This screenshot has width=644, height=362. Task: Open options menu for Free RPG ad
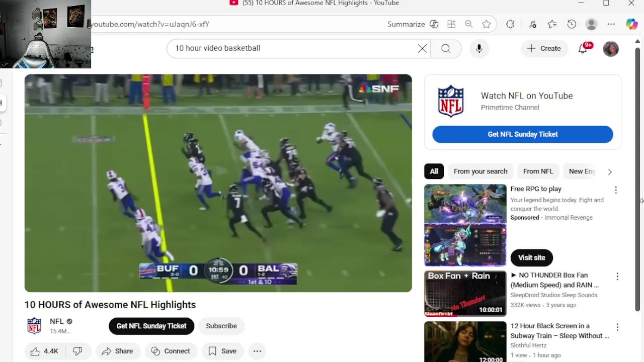pos(616,190)
